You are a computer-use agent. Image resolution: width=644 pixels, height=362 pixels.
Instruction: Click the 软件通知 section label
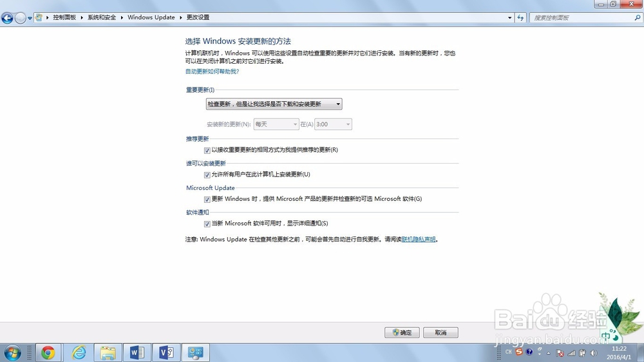(198, 213)
